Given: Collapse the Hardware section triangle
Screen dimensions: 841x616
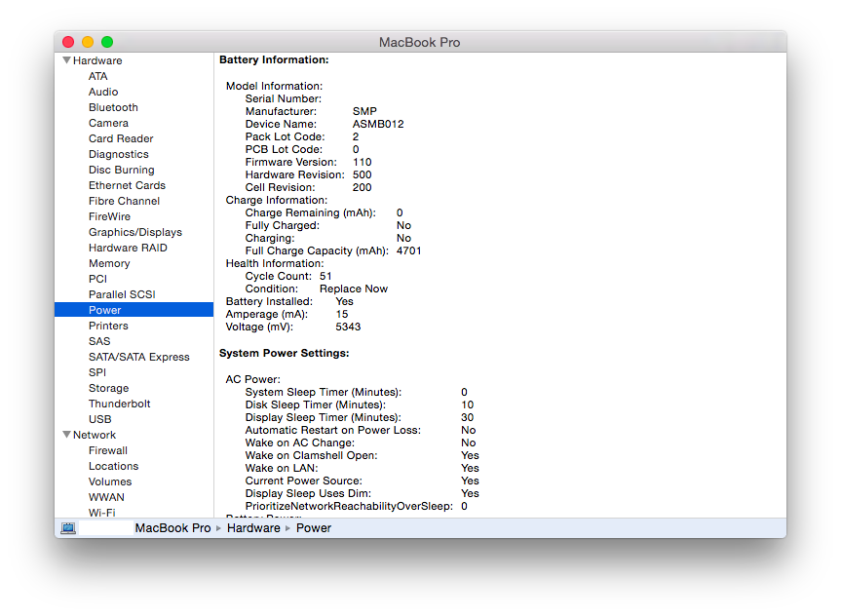Looking at the screenshot, I should click(66, 60).
